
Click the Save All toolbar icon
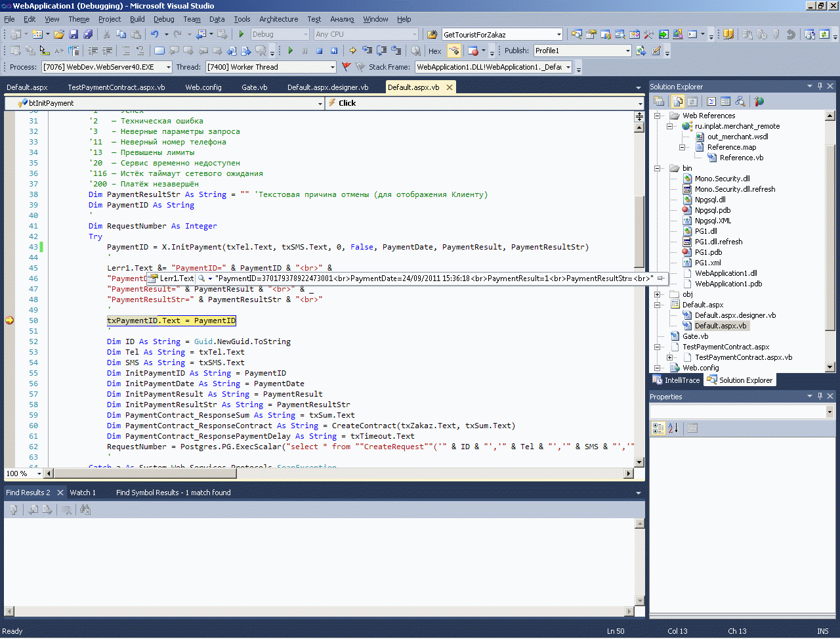[88, 34]
